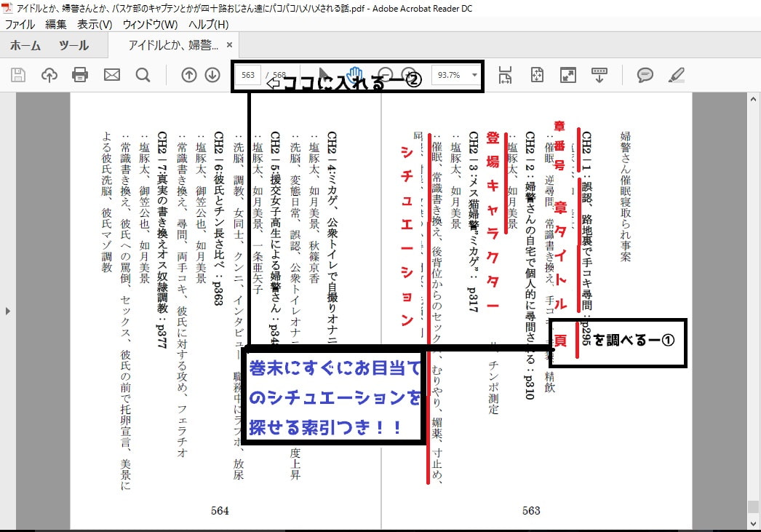Image resolution: width=761 pixels, height=532 pixels.
Task: Switch to the ツール tab
Action: pyautogui.click(x=73, y=46)
